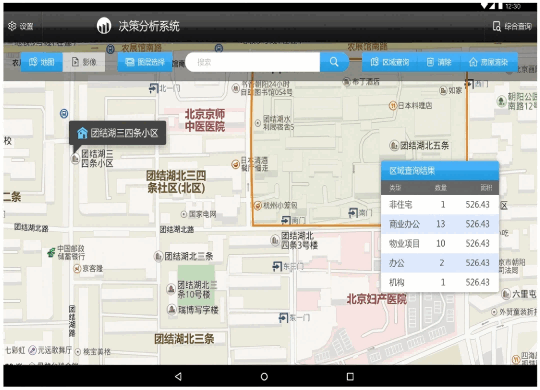Select the 团结湖北三条10号楼 building marker

click(171, 289)
